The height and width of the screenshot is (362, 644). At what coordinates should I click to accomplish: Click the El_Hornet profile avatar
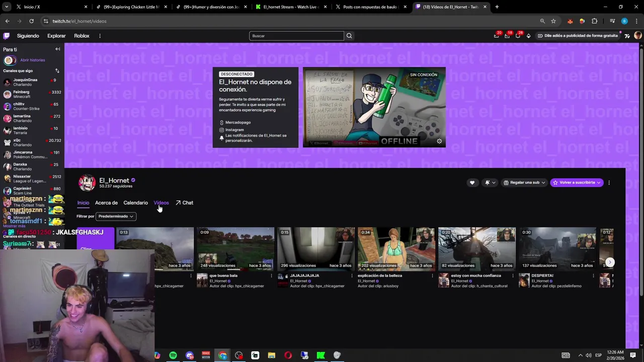87,183
